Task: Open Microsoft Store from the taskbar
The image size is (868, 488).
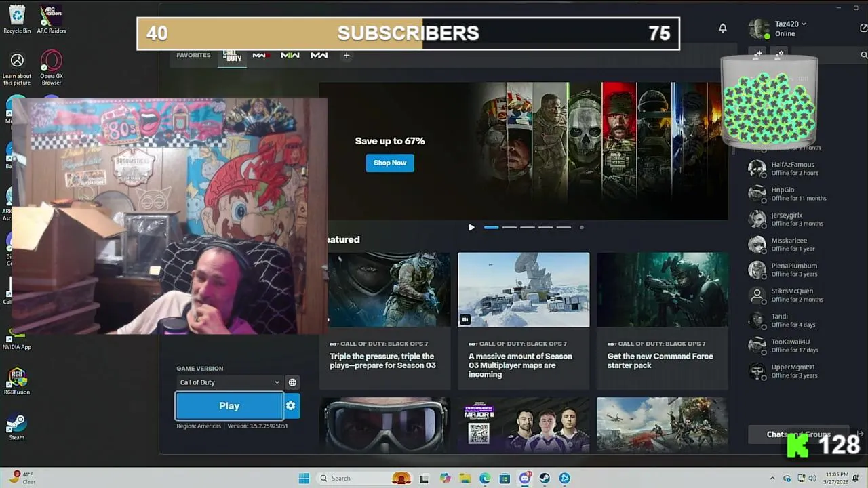Action: [505, 479]
